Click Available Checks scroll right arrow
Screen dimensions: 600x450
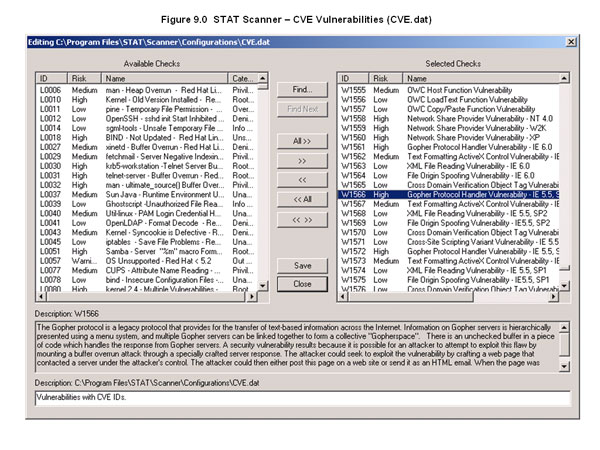(251, 297)
